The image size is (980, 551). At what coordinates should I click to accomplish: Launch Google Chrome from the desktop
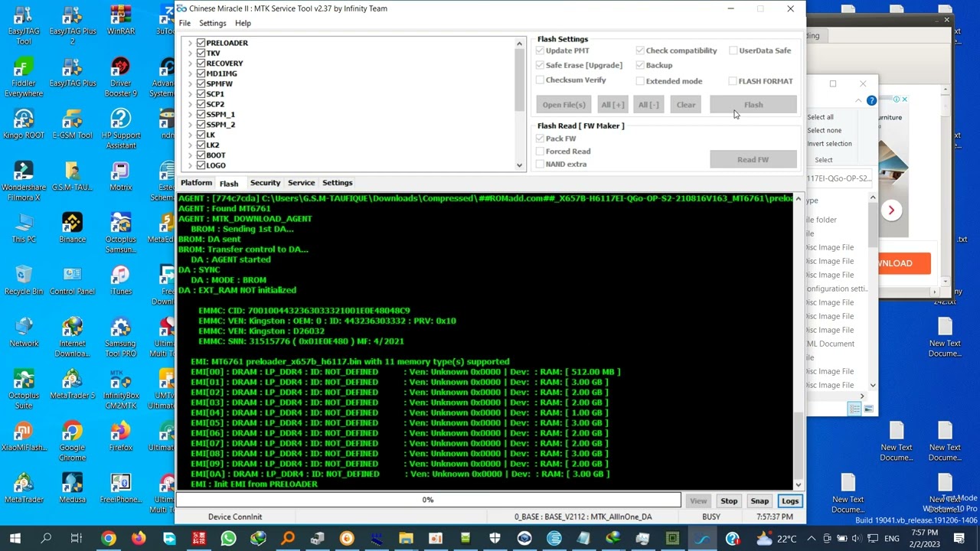point(72,442)
